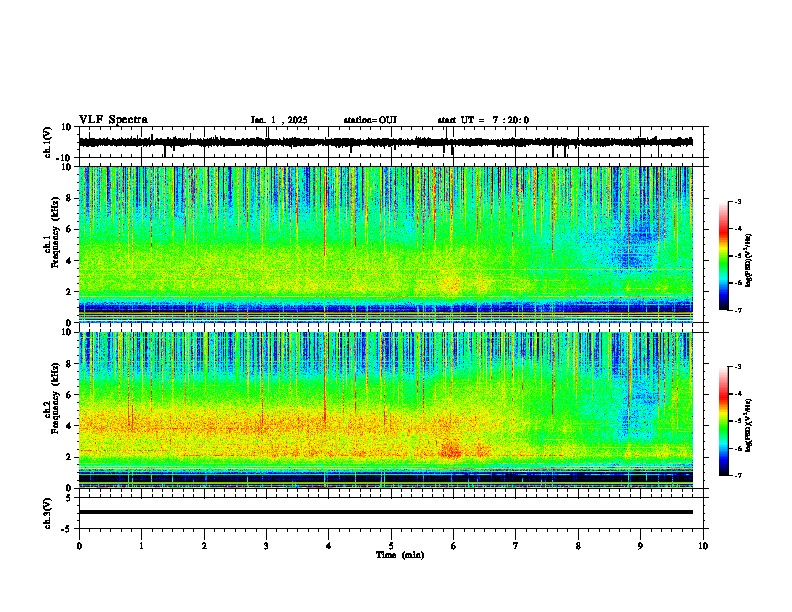Click the time axis tick "7"
Viewport: 792px width, 612px height.
pos(516,546)
